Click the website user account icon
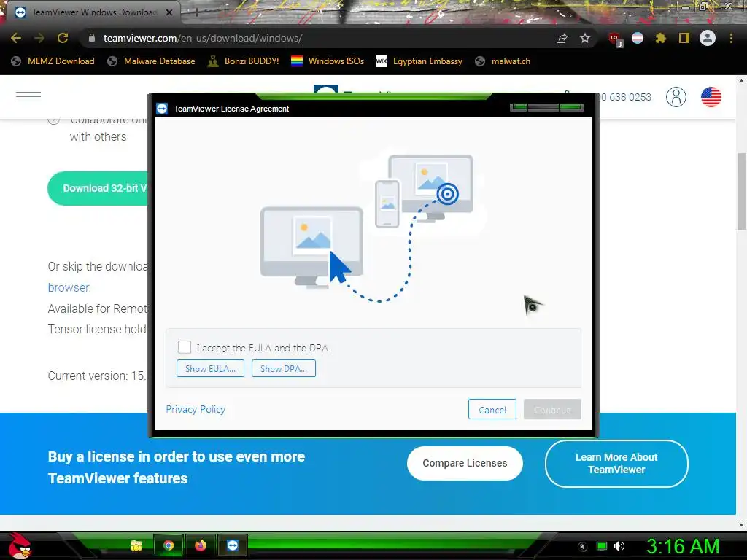This screenshot has width=747, height=560. pyautogui.click(x=676, y=97)
